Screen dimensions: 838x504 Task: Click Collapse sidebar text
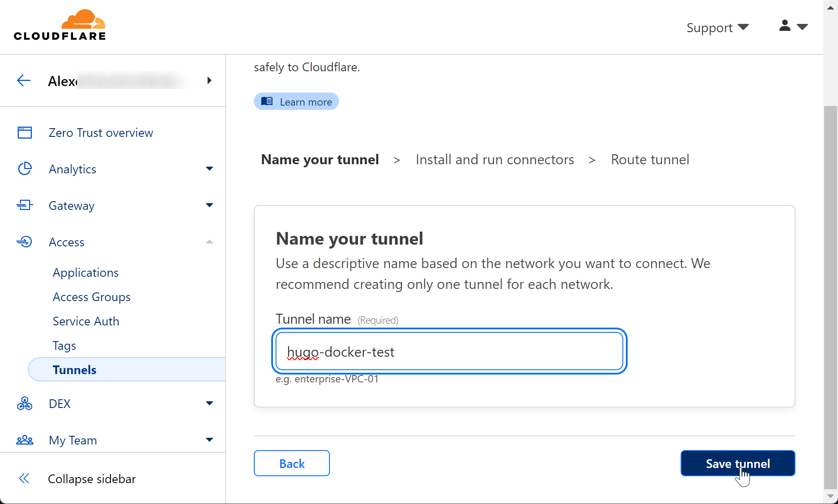click(92, 478)
